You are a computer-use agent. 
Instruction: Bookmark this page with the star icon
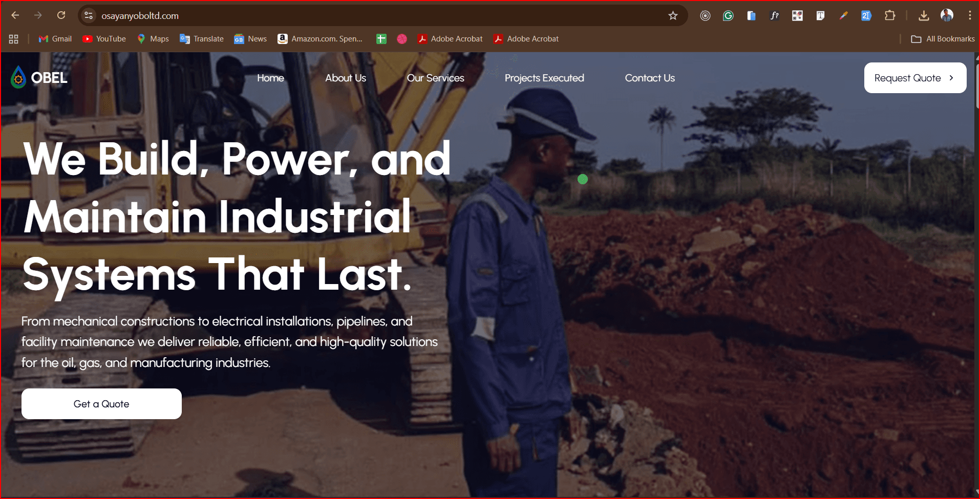[673, 16]
